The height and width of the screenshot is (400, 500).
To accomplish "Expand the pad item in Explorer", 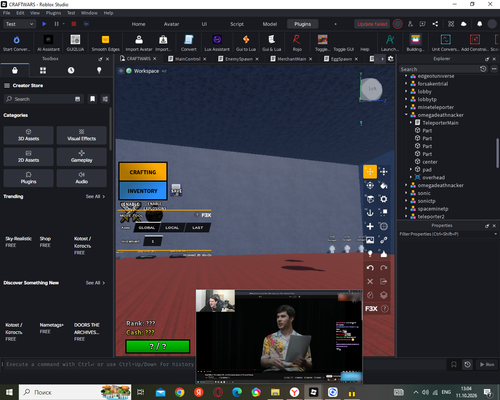I will 411,169.
